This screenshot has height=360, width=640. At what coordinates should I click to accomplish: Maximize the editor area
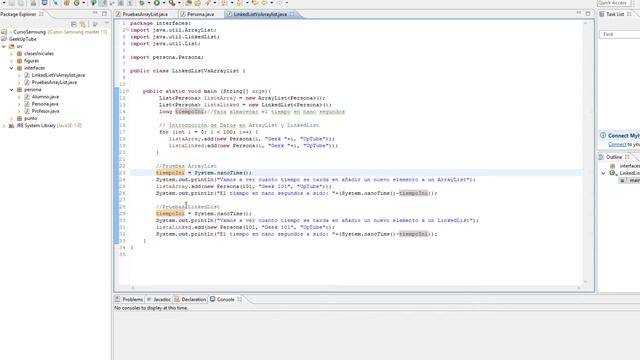(x=588, y=13)
